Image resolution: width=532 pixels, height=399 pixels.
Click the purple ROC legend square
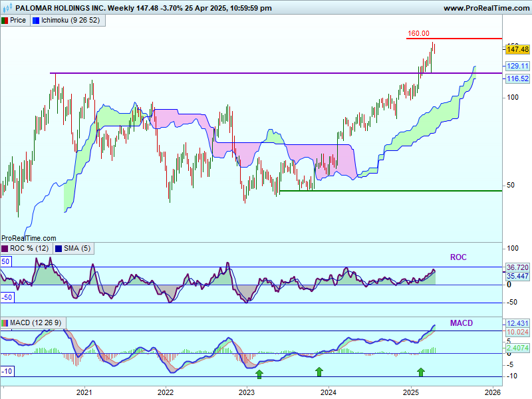click(5, 248)
